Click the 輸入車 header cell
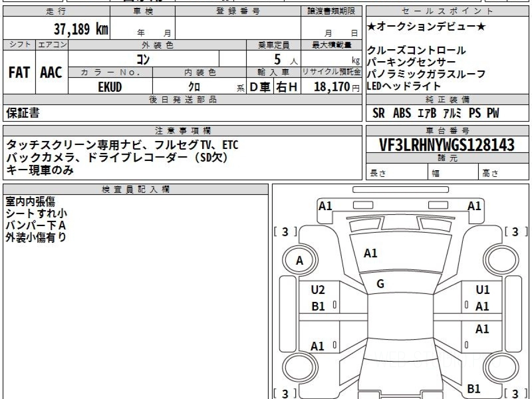 pos(274,72)
